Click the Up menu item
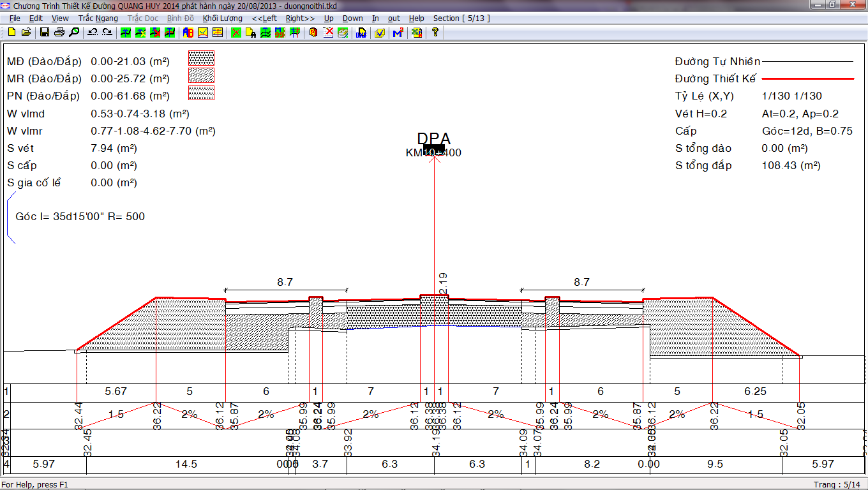868x490 pixels. tap(329, 19)
